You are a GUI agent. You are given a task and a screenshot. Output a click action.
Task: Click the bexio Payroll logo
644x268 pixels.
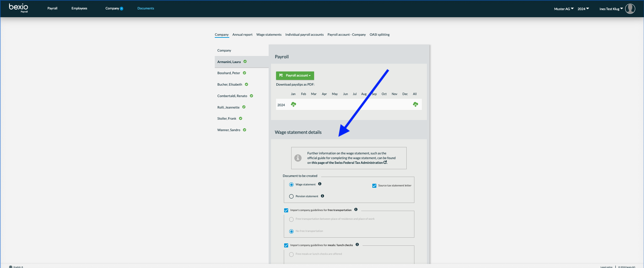19,8
